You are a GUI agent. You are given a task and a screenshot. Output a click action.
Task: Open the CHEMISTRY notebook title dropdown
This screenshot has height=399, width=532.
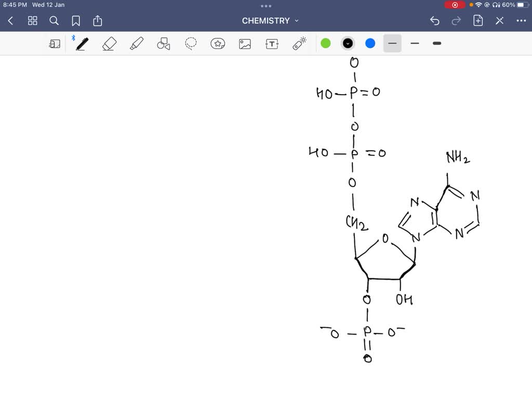click(x=296, y=21)
